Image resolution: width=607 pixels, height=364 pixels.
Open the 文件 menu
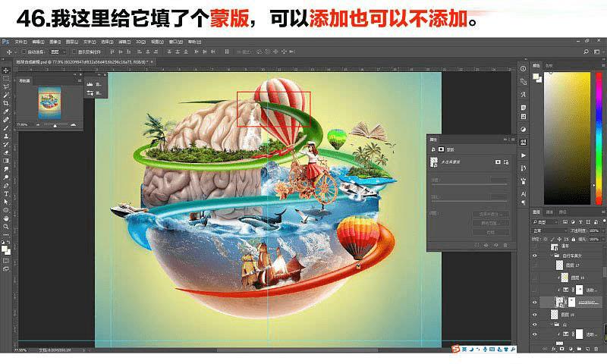pyautogui.click(x=20, y=42)
